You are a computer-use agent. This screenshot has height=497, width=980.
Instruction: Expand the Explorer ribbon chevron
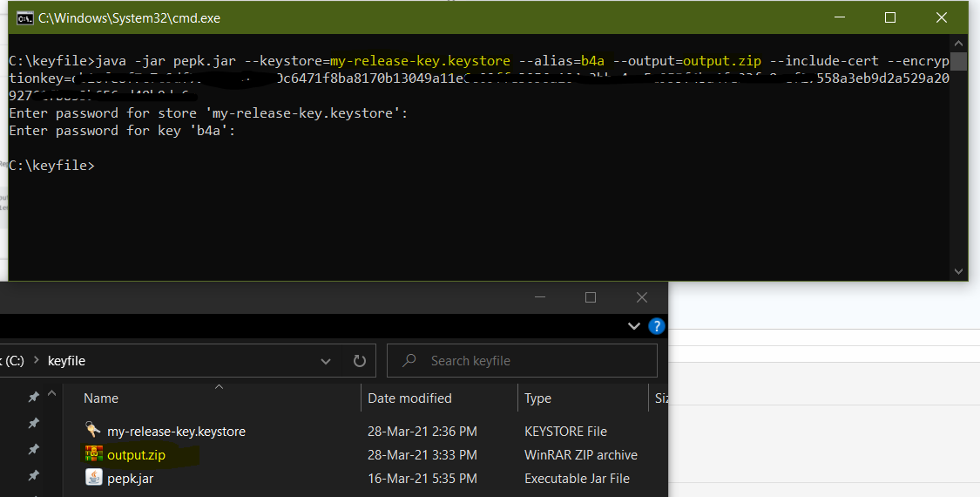[634, 326]
